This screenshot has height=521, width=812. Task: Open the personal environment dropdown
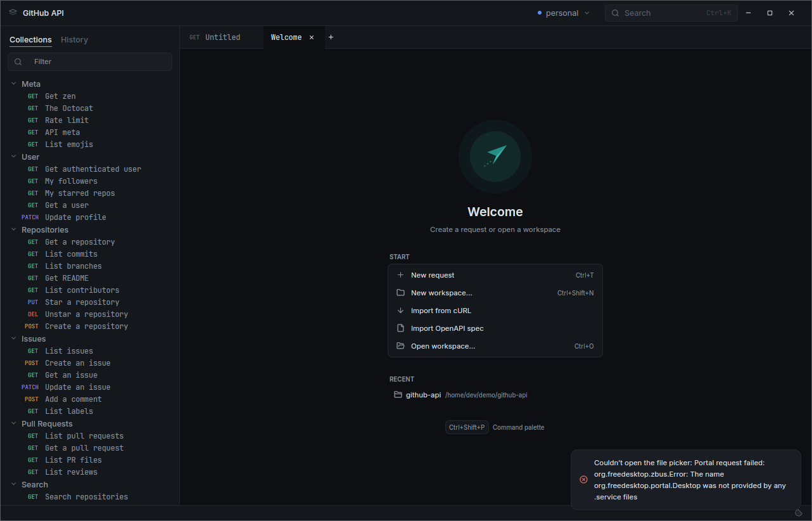[563, 13]
